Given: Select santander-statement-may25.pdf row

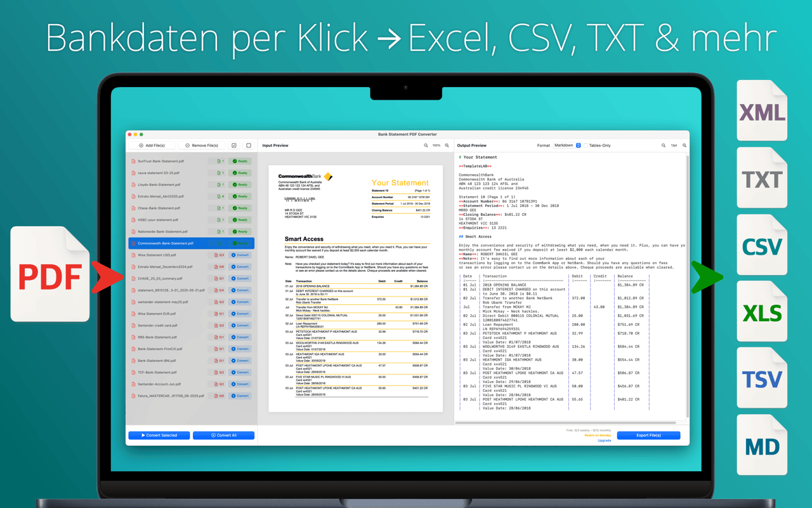Looking at the screenshot, I should [x=192, y=302].
